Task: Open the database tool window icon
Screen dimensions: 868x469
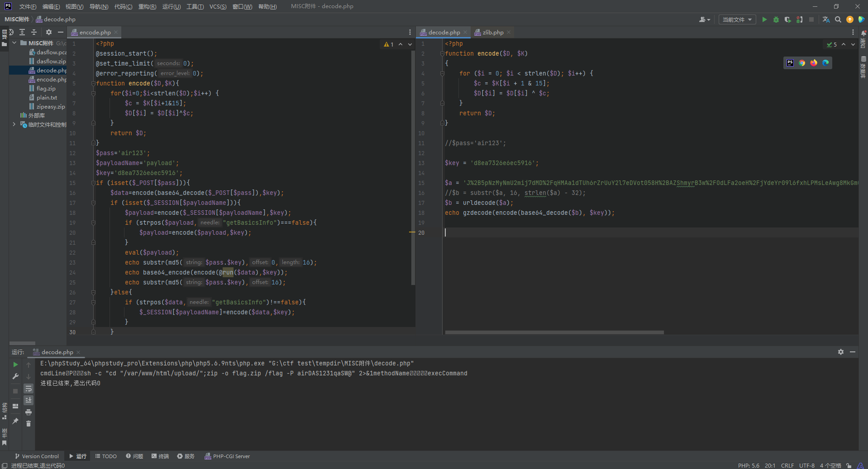Action: tap(863, 59)
